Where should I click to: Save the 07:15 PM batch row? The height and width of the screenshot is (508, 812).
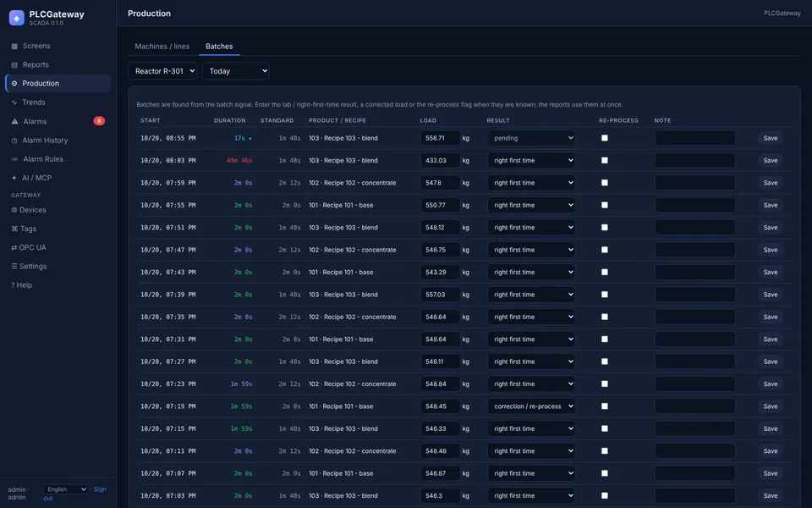770,428
